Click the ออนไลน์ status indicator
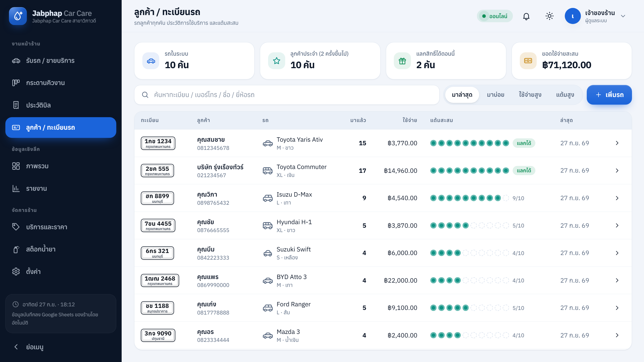Image resolution: width=644 pixels, height=362 pixels. coord(495,16)
